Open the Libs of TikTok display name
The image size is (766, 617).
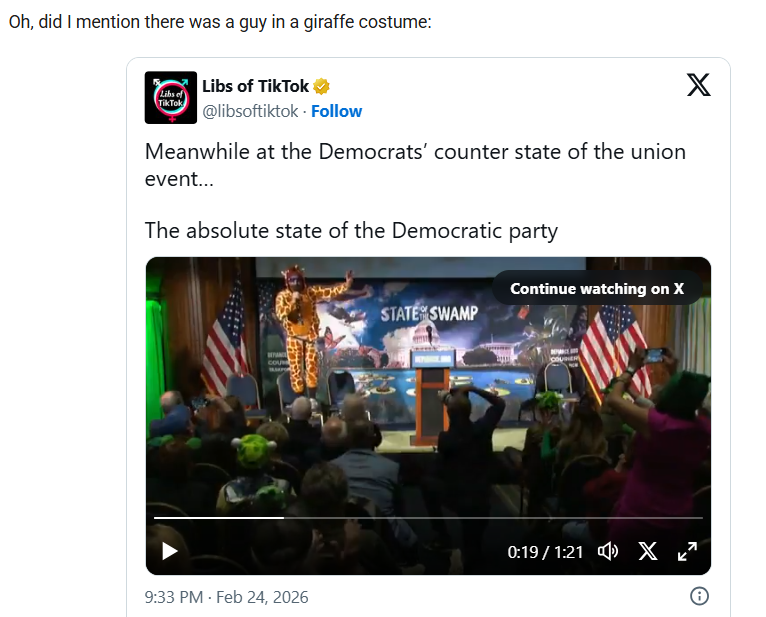255,86
